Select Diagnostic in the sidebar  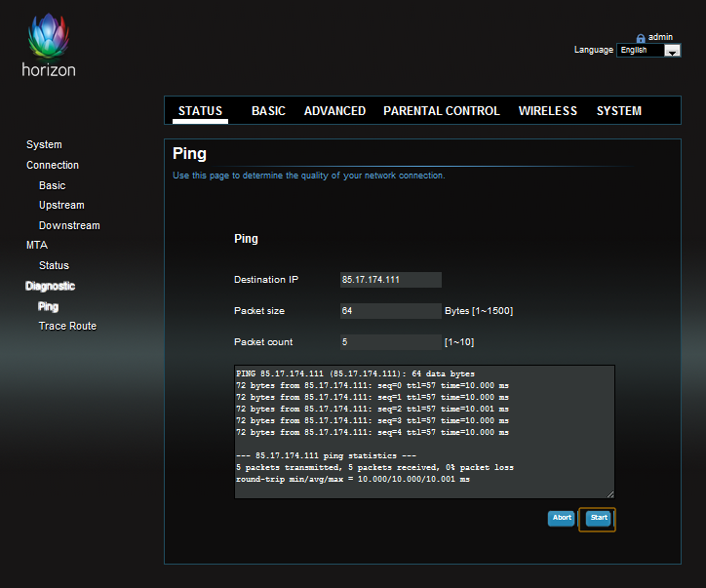[x=50, y=286]
